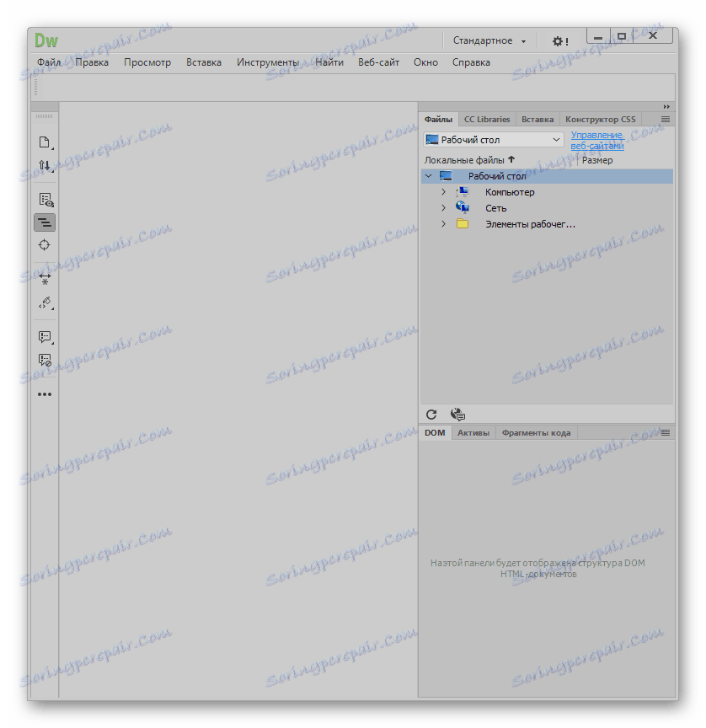Open the Files panel menu icon
The width and height of the screenshot is (706, 728).
click(665, 119)
